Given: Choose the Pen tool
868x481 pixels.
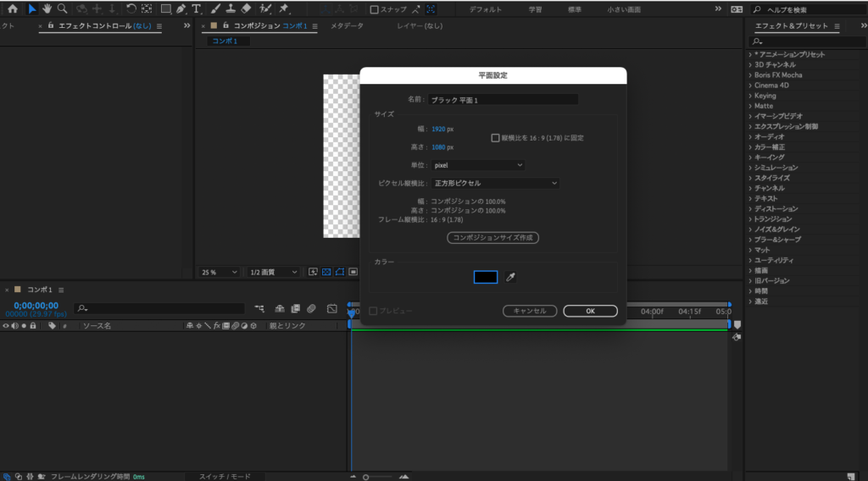Looking at the screenshot, I should tap(181, 8).
